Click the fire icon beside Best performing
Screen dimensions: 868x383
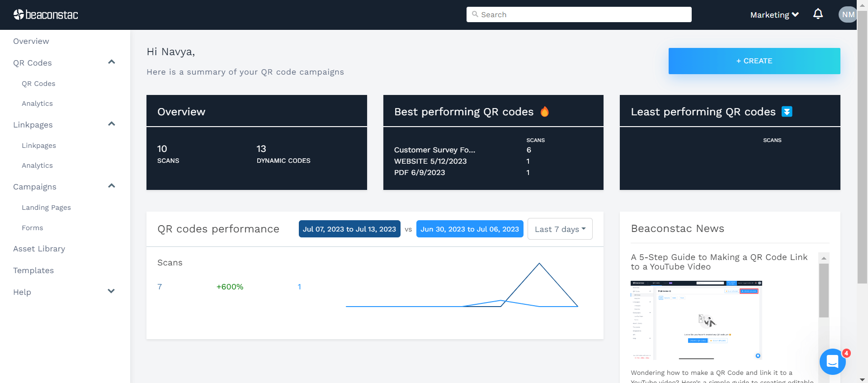point(545,112)
